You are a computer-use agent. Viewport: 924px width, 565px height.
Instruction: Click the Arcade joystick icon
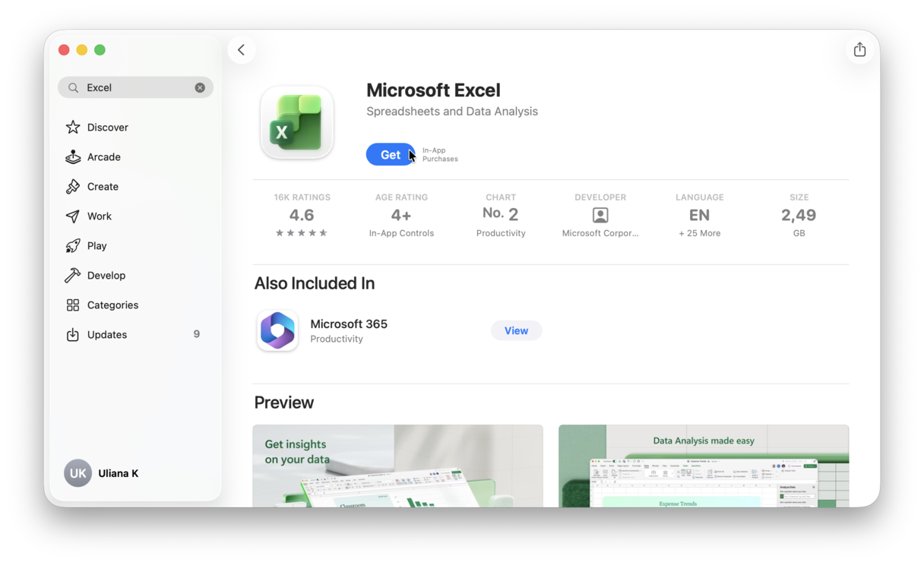coord(73,156)
